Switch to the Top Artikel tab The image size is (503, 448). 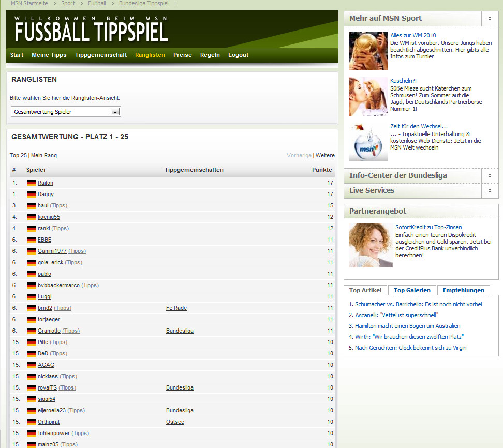365,290
